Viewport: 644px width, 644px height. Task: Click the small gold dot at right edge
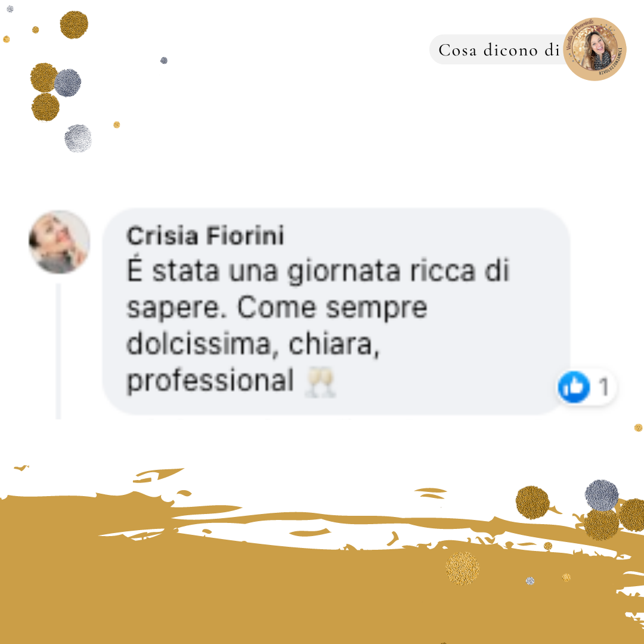click(x=638, y=428)
